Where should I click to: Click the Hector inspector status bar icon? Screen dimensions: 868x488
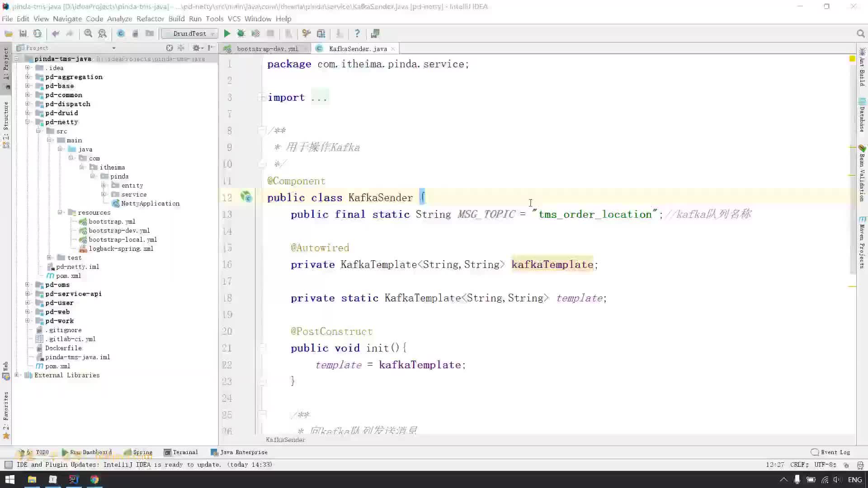click(860, 465)
